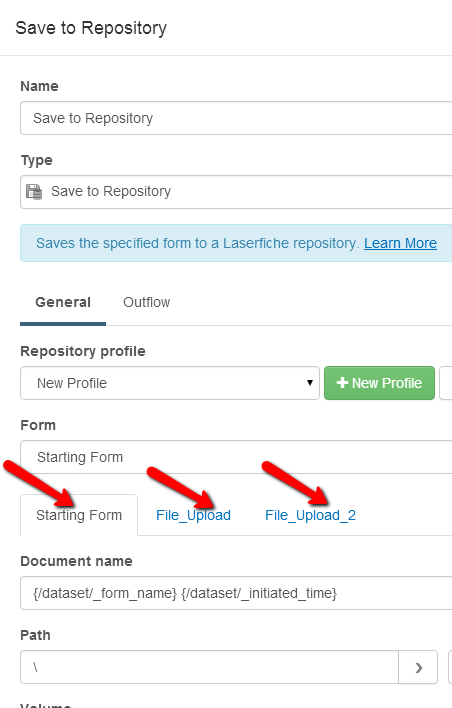Click the green New Profile button

click(x=379, y=383)
